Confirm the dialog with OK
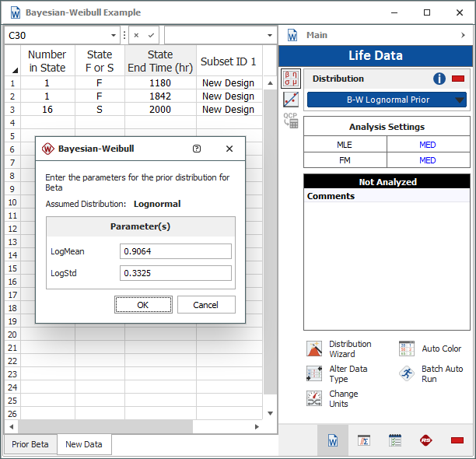476x459 pixels. pos(143,305)
